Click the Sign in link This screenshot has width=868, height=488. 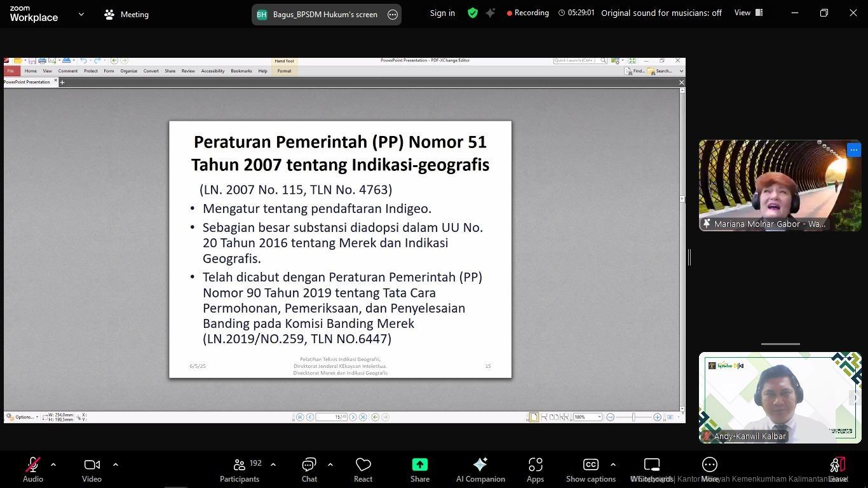[x=442, y=13]
